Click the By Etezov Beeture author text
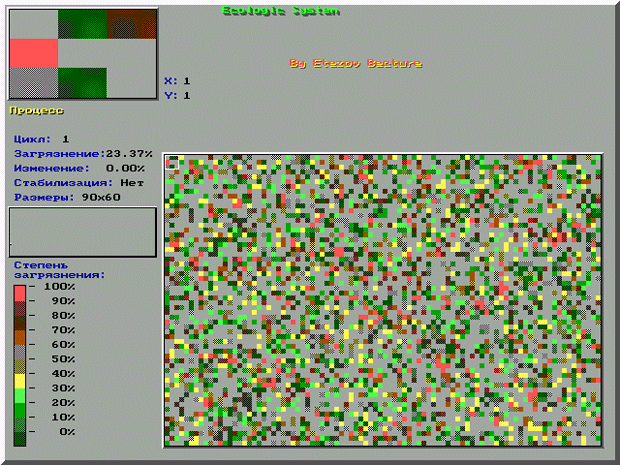 click(355, 63)
